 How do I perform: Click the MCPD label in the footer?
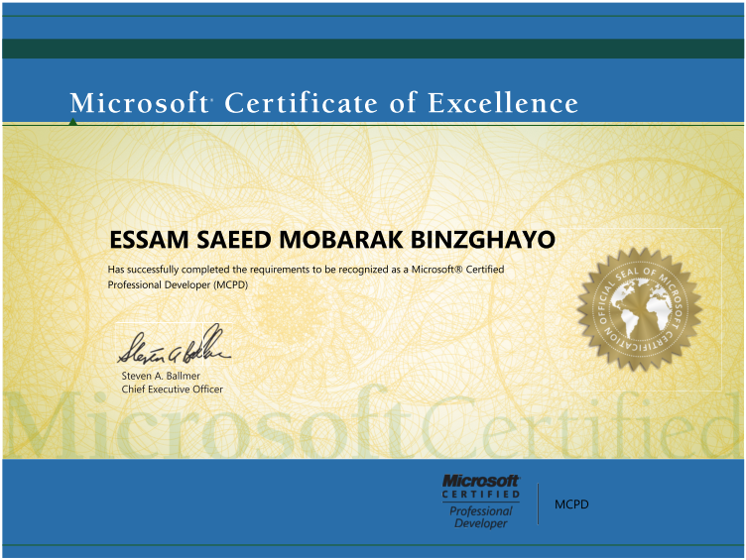click(571, 504)
